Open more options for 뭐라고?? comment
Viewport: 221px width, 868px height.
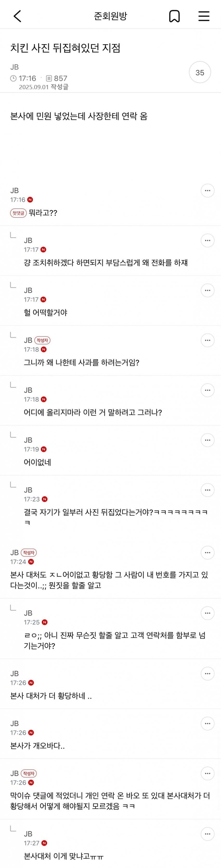(207, 191)
